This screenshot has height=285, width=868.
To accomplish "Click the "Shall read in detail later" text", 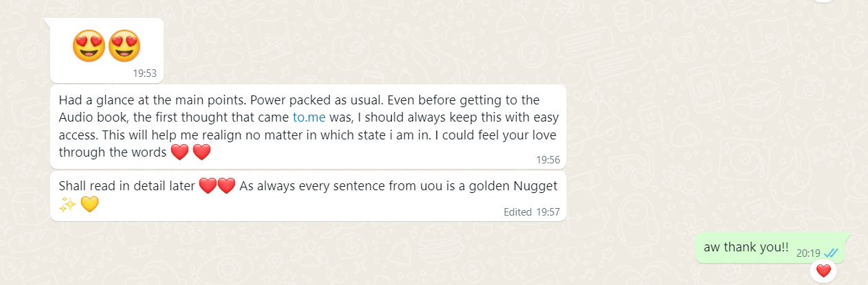I will (x=127, y=186).
